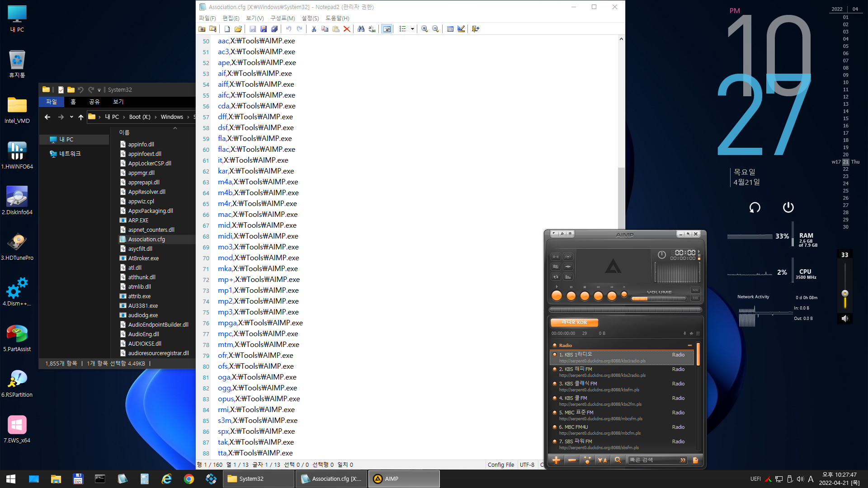This screenshot has height=488, width=868.
Task: Click the red X delete icon in Notepad2 toolbar
Action: click(x=347, y=29)
